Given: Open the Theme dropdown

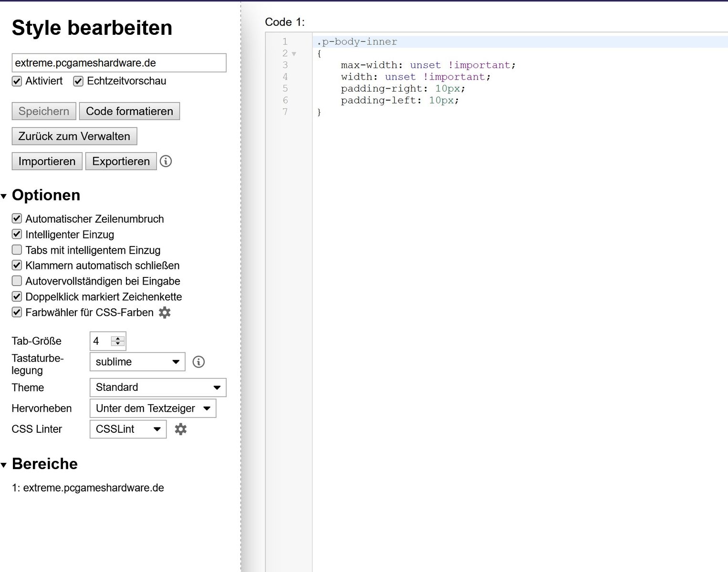Looking at the screenshot, I should coord(157,388).
